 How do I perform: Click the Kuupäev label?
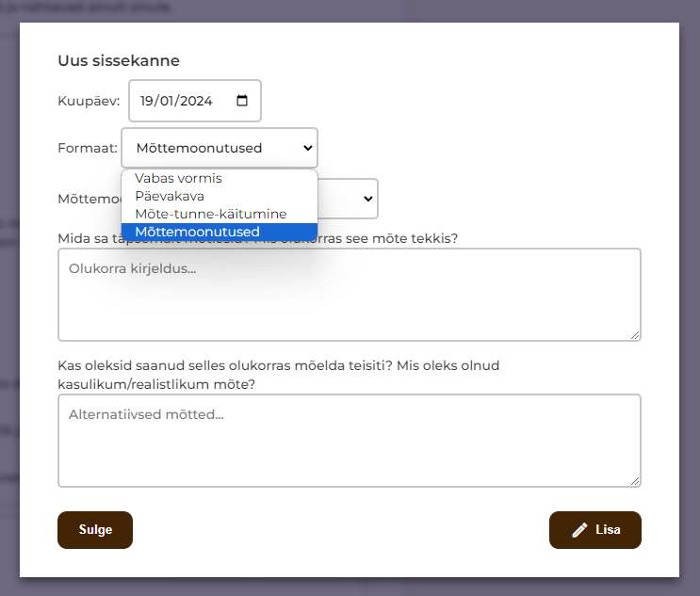click(x=89, y=101)
